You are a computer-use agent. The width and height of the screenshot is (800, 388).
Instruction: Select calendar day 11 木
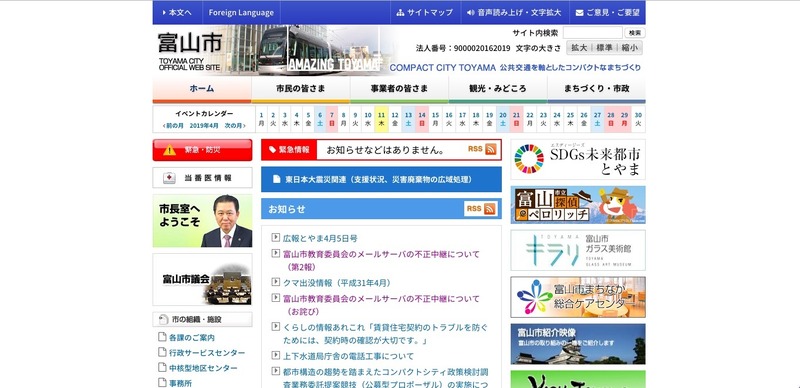pyautogui.click(x=382, y=119)
